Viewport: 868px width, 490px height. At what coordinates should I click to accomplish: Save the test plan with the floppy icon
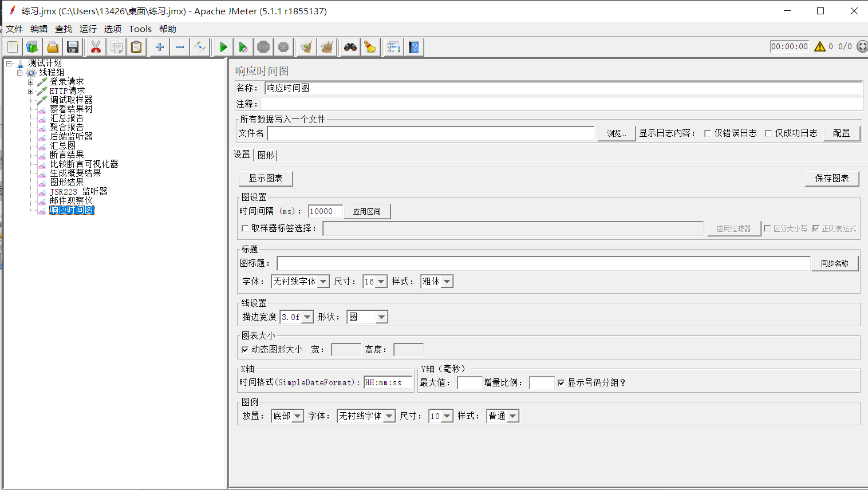click(73, 47)
